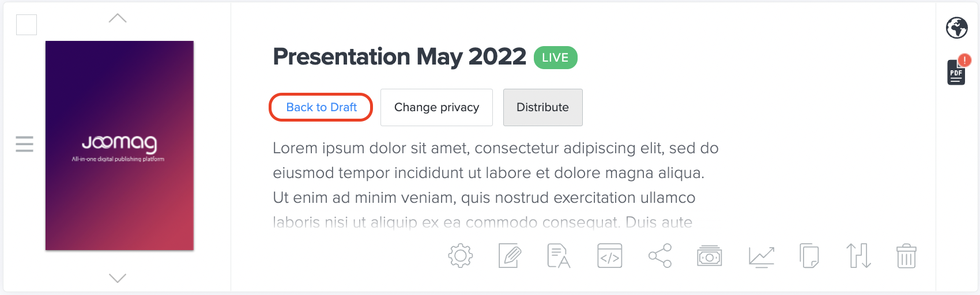Open the PDF file icon
Screen dimensions: 980x295
956,72
